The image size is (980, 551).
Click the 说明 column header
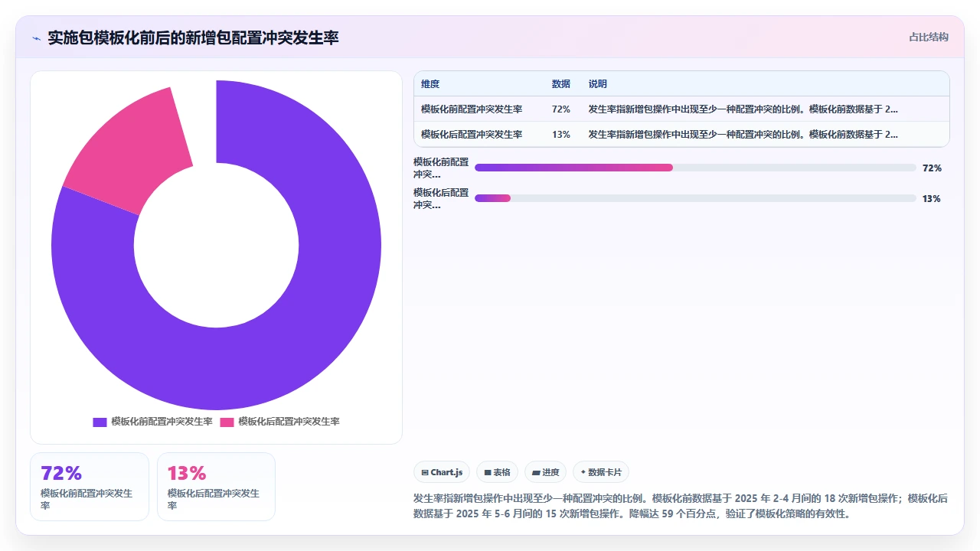598,84
